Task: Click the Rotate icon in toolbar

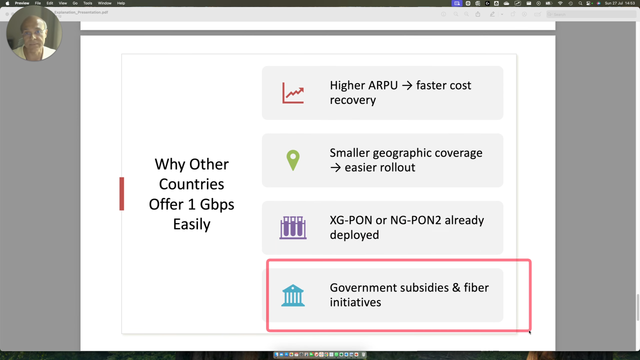Action: (513, 14)
